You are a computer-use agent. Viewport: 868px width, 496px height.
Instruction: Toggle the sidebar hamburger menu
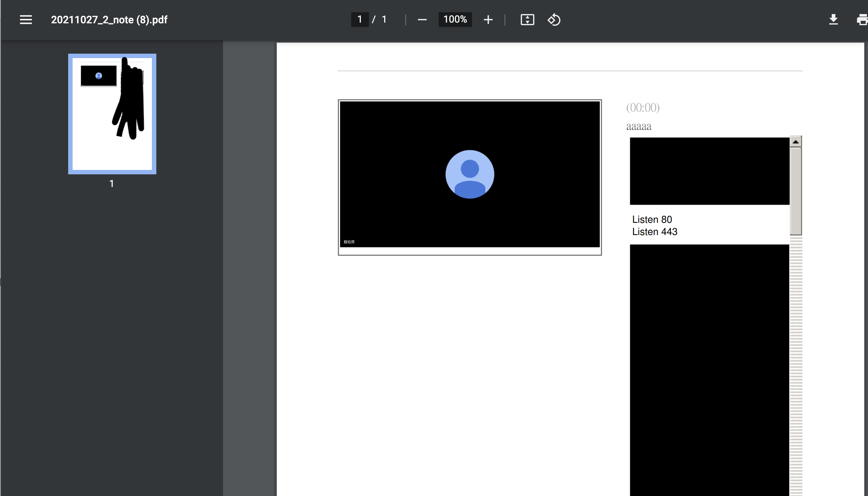[26, 20]
